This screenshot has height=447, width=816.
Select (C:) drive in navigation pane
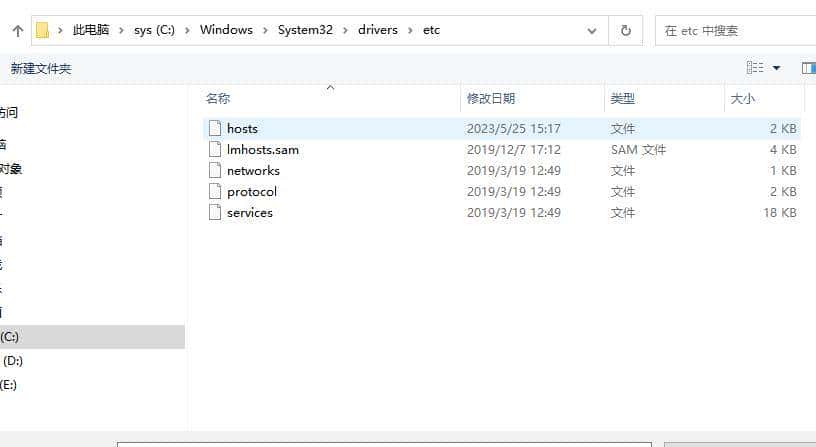92,337
